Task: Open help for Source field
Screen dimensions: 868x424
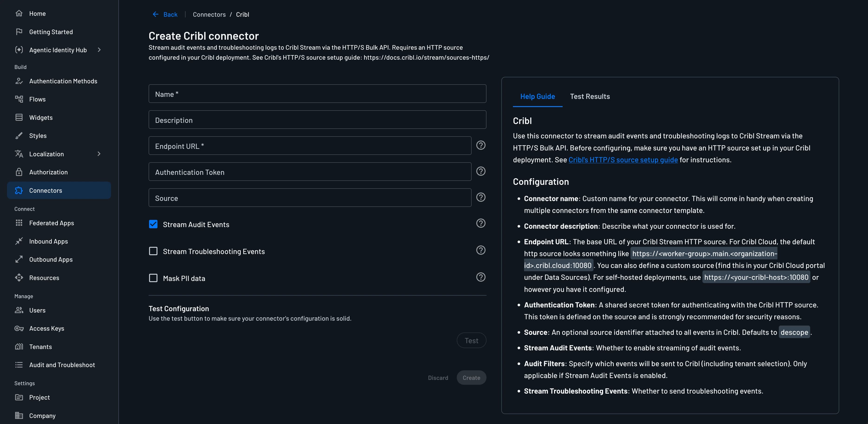Action: click(x=481, y=197)
